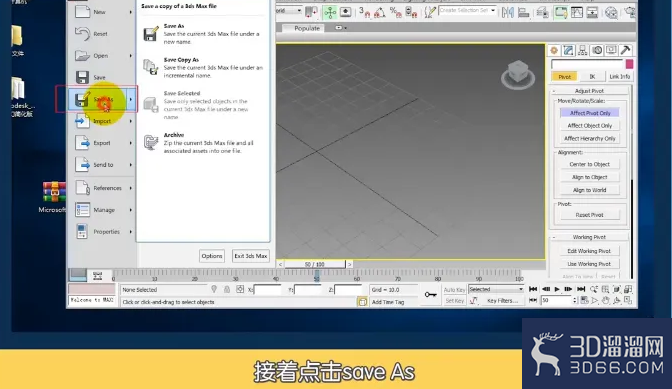Toggle Edit Working Pivot
The width and height of the screenshot is (672, 389).
[589, 251]
